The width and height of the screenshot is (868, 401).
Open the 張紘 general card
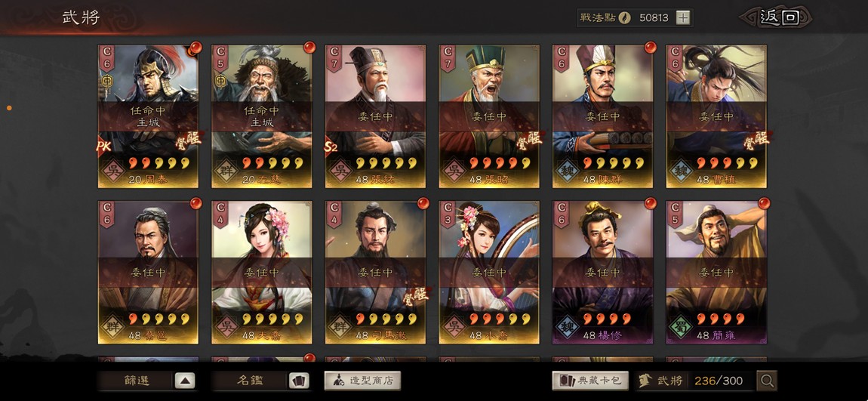point(375,116)
